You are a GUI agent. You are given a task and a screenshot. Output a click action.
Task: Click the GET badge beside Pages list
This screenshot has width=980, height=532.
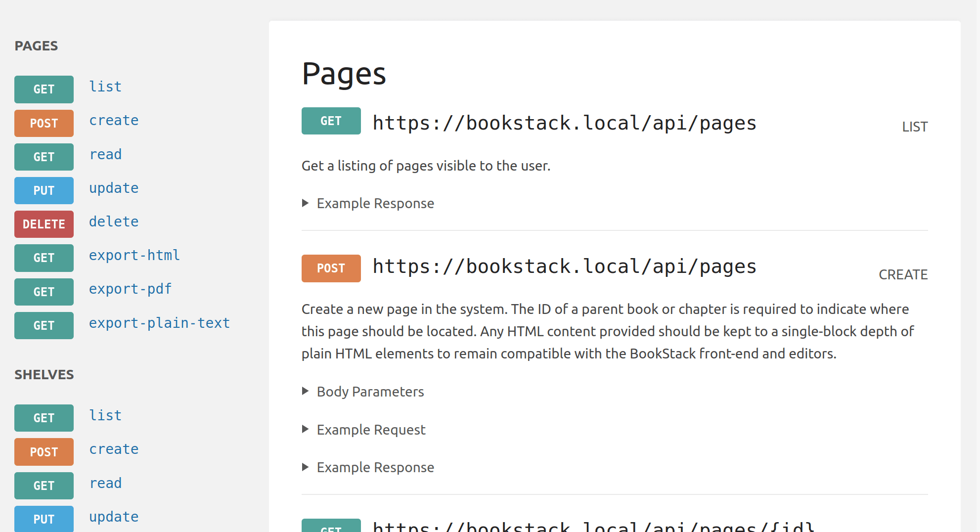[44, 89]
